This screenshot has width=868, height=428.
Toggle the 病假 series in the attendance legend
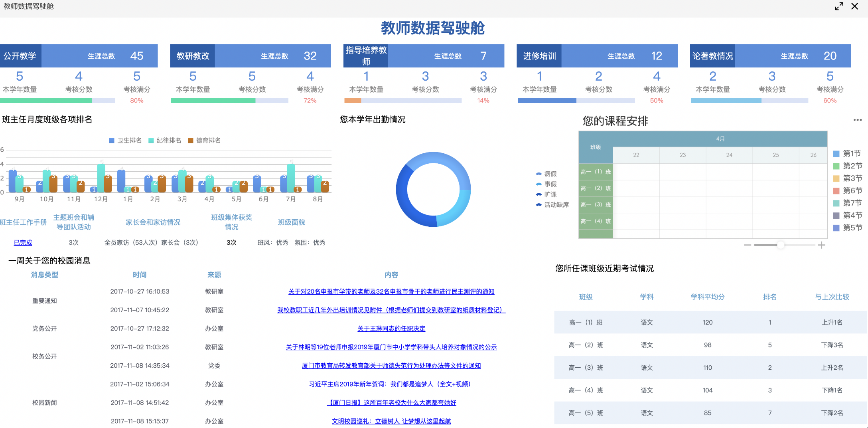[x=539, y=173]
